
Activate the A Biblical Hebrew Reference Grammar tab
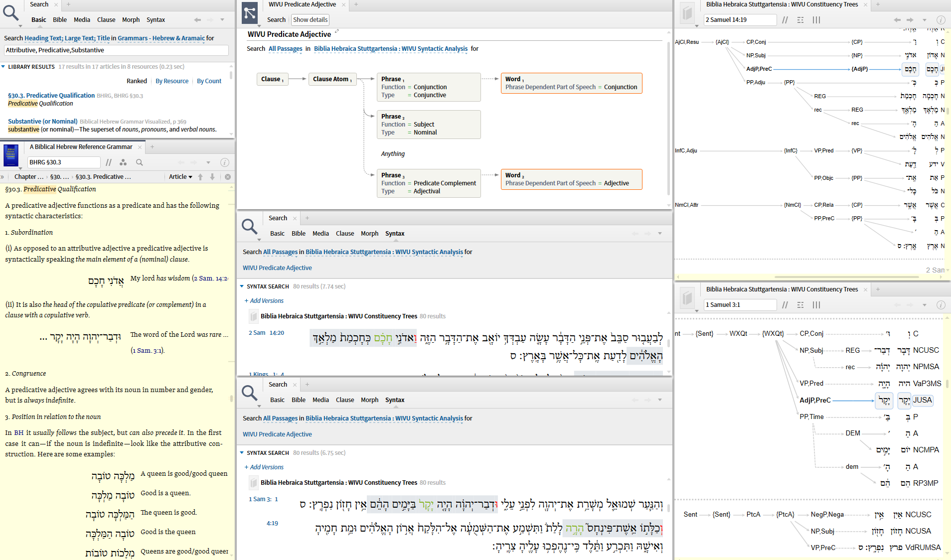[x=81, y=147]
